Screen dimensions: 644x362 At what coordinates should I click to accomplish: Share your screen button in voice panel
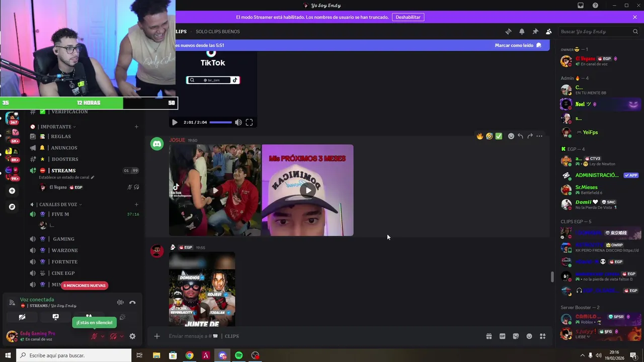(55, 317)
